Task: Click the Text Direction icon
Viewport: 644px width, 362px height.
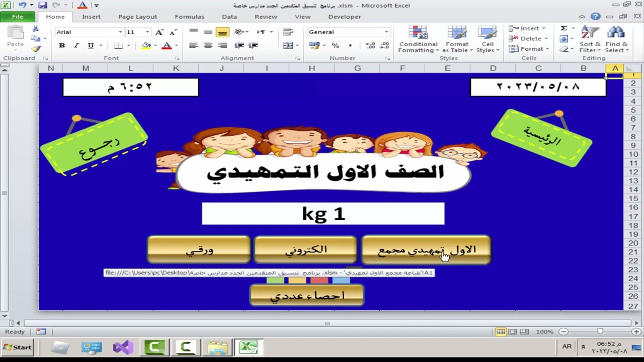Action: [x=261, y=32]
